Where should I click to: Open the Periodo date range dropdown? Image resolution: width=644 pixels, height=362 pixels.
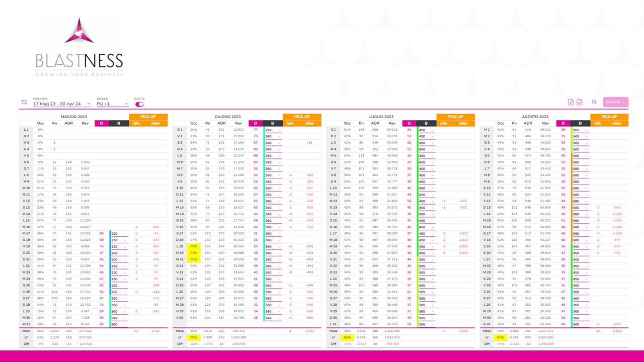point(61,104)
